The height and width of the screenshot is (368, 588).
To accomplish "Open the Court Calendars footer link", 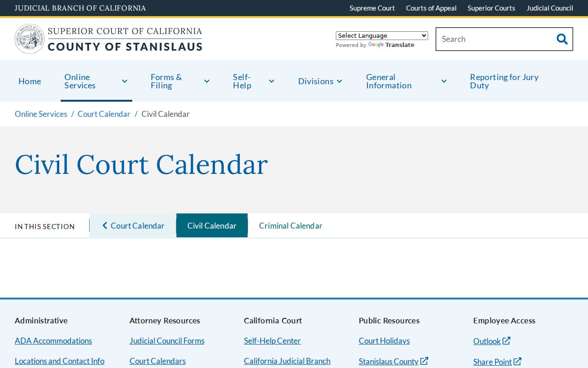I will coord(158,361).
